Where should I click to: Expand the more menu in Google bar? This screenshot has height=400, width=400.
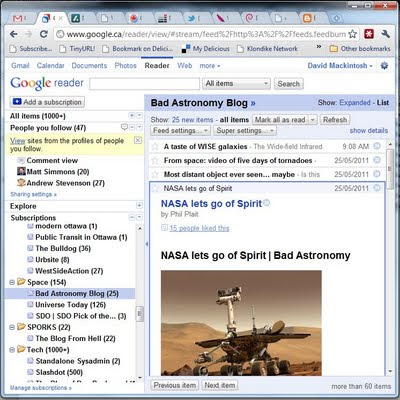point(210,66)
